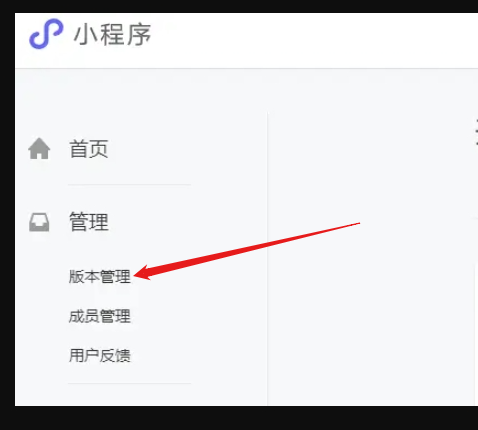This screenshot has height=430, width=478.
Task: Click the empty white header area right of 小程序
Action: tap(313, 40)
